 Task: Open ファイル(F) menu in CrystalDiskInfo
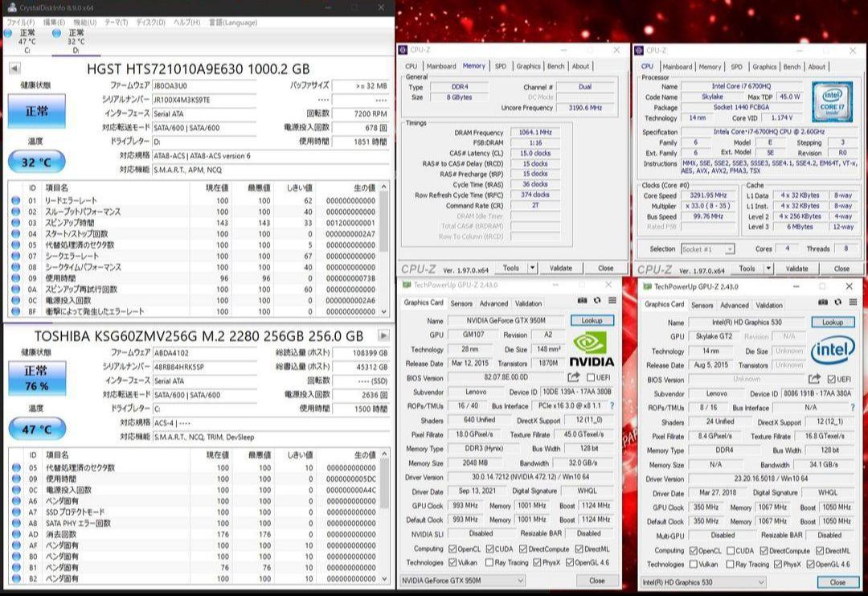coord(20,23)
